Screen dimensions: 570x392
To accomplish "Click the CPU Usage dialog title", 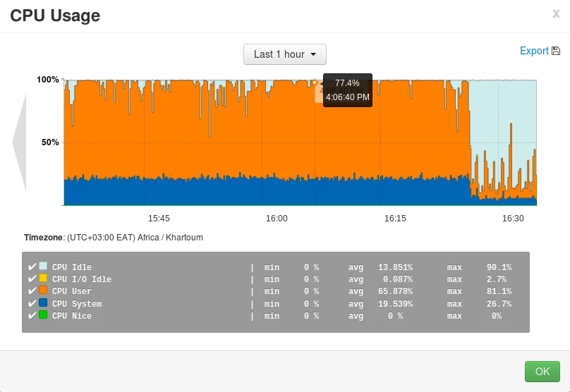I will 55,16.
